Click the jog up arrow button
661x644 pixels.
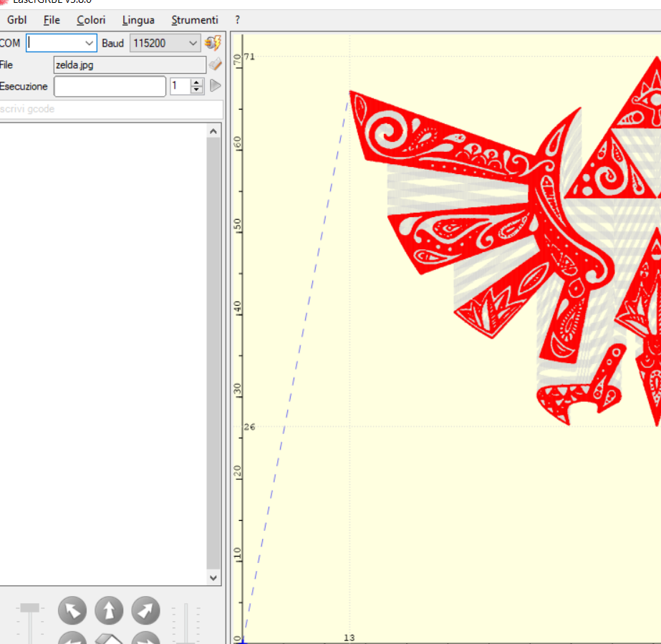[x=109, y=610]
